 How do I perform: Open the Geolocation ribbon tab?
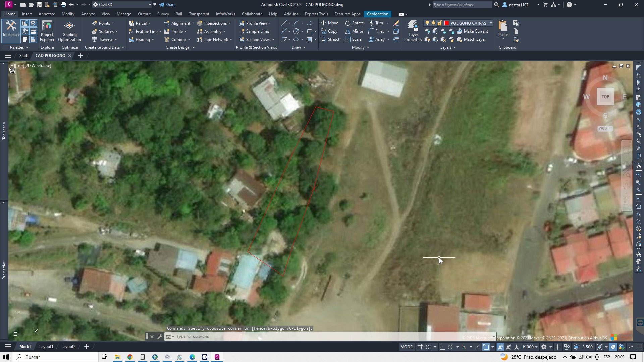(377, 14)
